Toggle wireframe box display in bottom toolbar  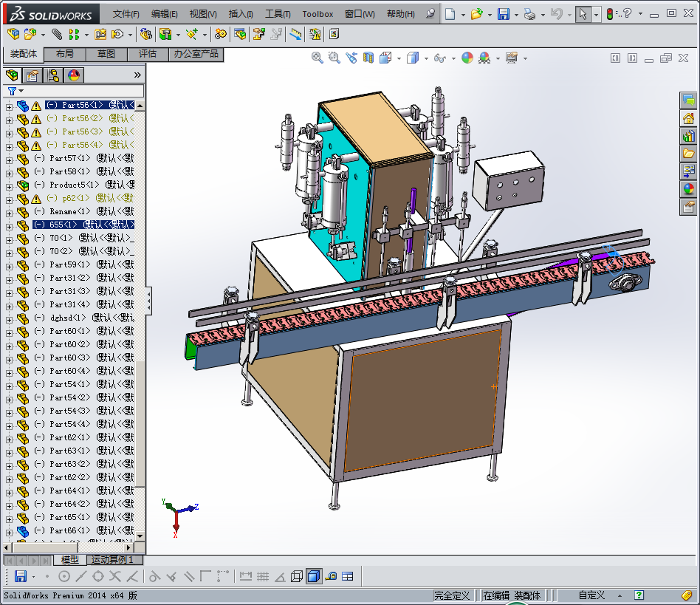tap(297, 576)
